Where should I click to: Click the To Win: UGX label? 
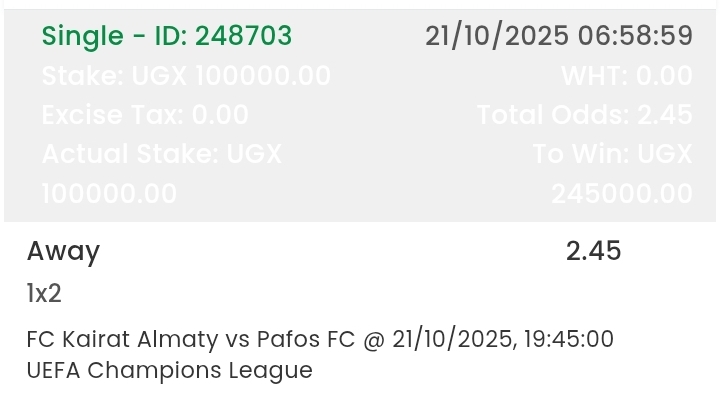click(613, 154)
